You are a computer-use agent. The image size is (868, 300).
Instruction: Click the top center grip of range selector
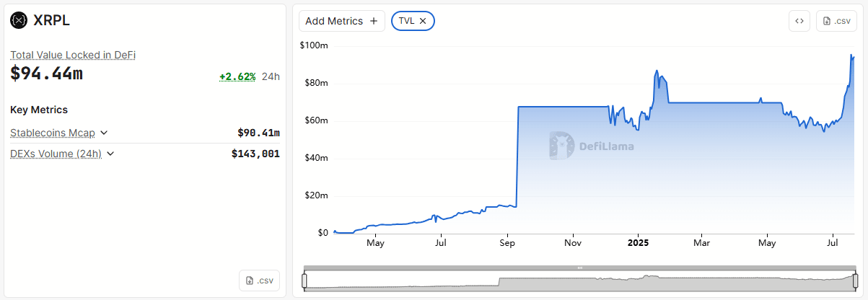pos(579,268)
